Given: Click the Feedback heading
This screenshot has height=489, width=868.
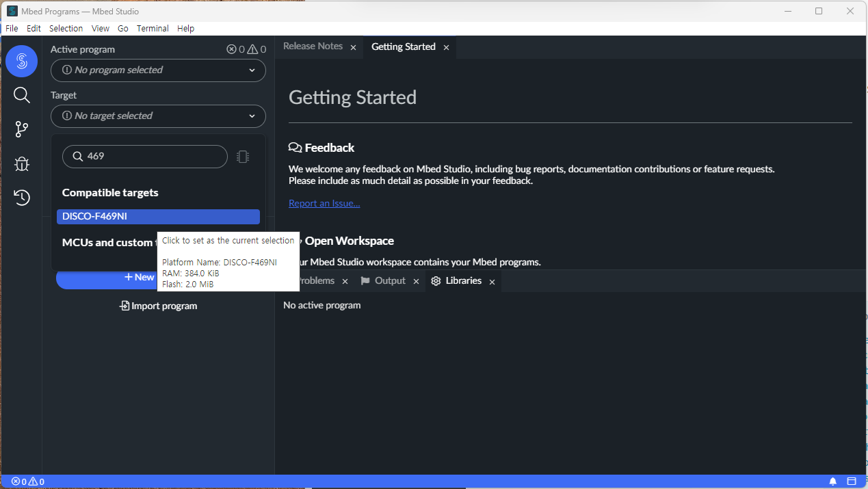Looking at the screenshot, I should pos(321,148).
